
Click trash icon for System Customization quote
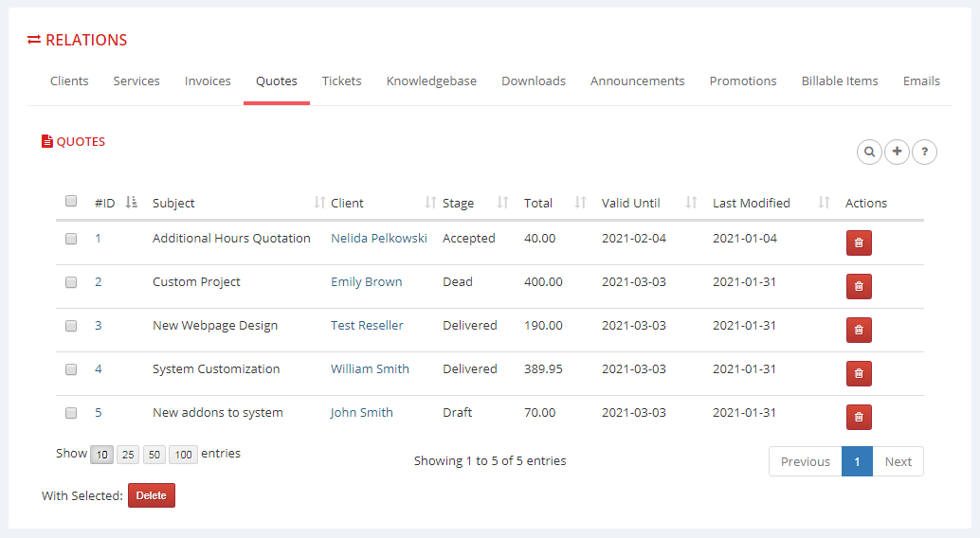pos(859,373)
